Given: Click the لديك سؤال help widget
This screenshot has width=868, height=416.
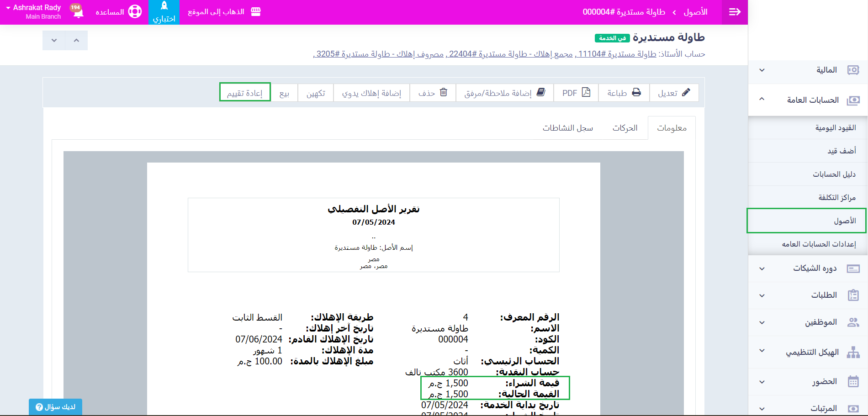Looking at the screenshot, I should [x=55, y=407].
